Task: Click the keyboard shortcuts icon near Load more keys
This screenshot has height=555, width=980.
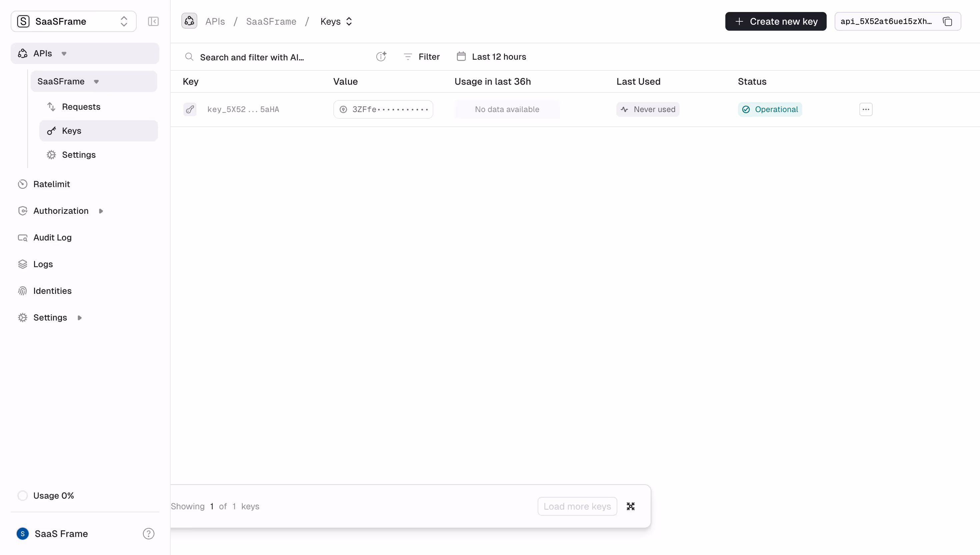Action: coord(630,506)
